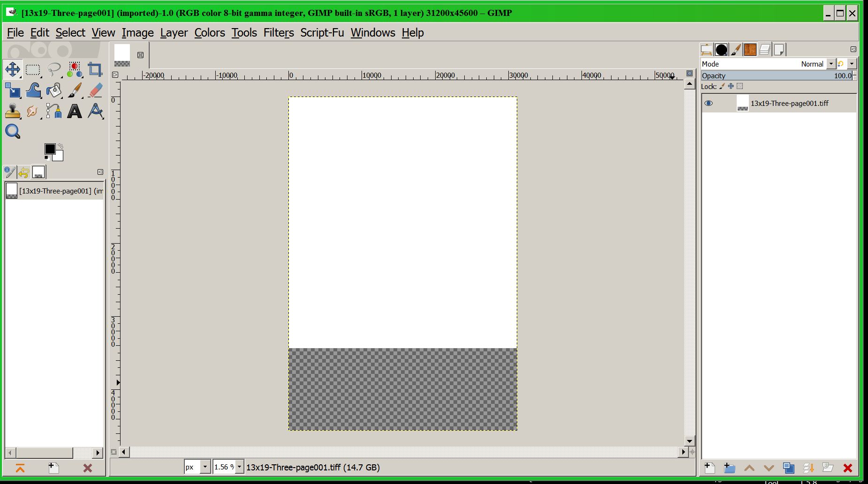Open the Image menu
The image size is (868, 484).
[x=138, y=32]
